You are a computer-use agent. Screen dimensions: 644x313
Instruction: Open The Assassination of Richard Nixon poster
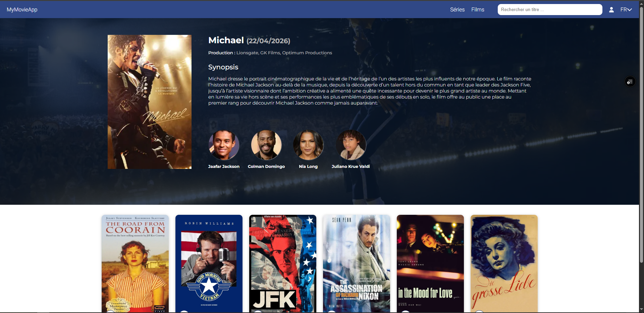pyautogui.click(x=357, y=264)
